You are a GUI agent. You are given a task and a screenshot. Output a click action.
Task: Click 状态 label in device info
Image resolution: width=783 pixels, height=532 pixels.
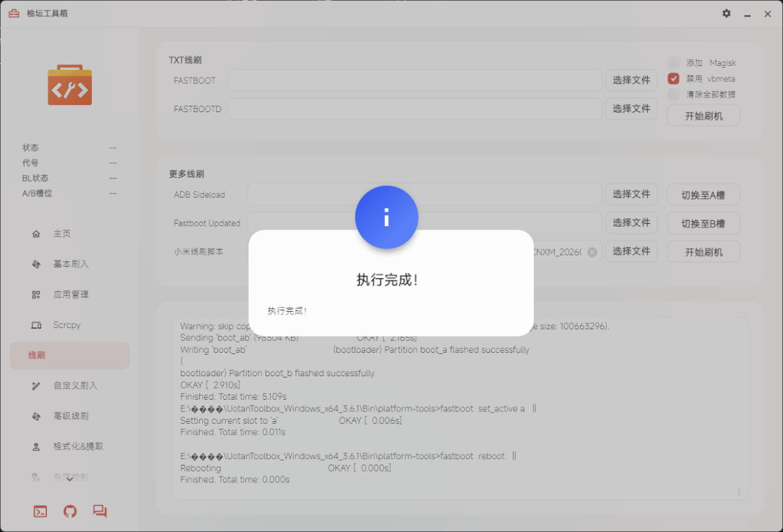click(30, 148)
